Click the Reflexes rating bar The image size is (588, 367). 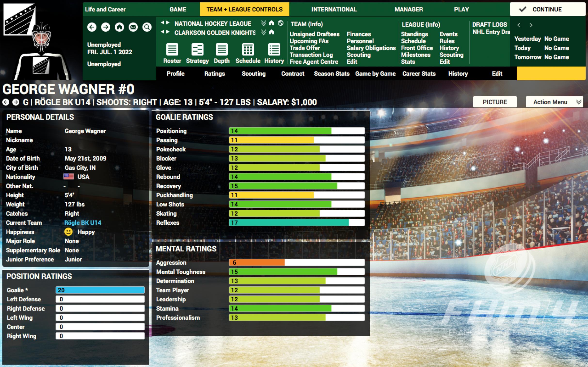[x=296, y=222]
